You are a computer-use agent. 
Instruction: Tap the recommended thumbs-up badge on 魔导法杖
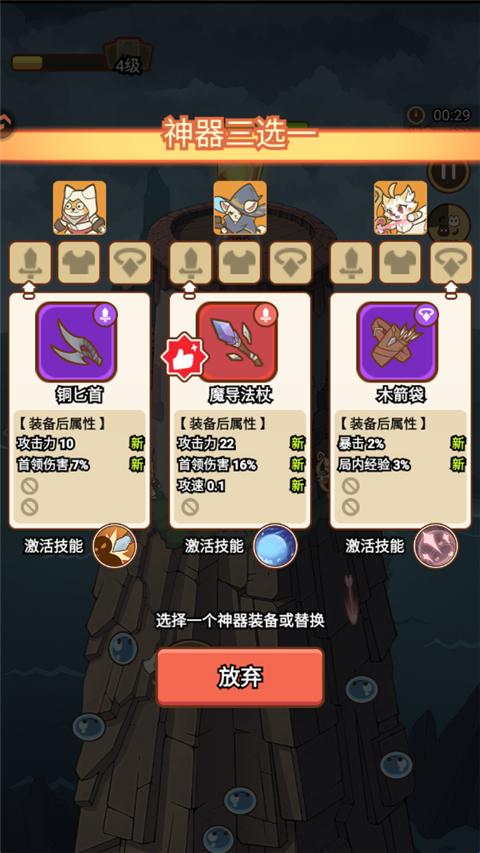coord(182,357)
